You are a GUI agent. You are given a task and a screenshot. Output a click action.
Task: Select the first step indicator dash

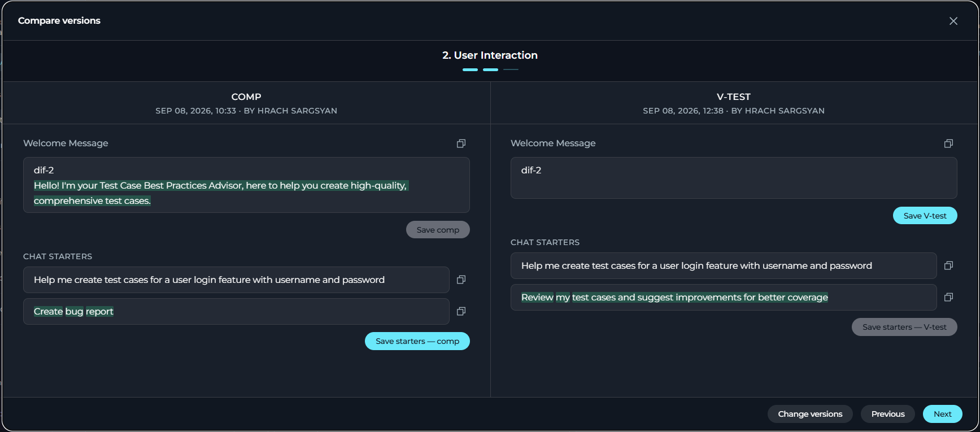(x=470, y=69)
